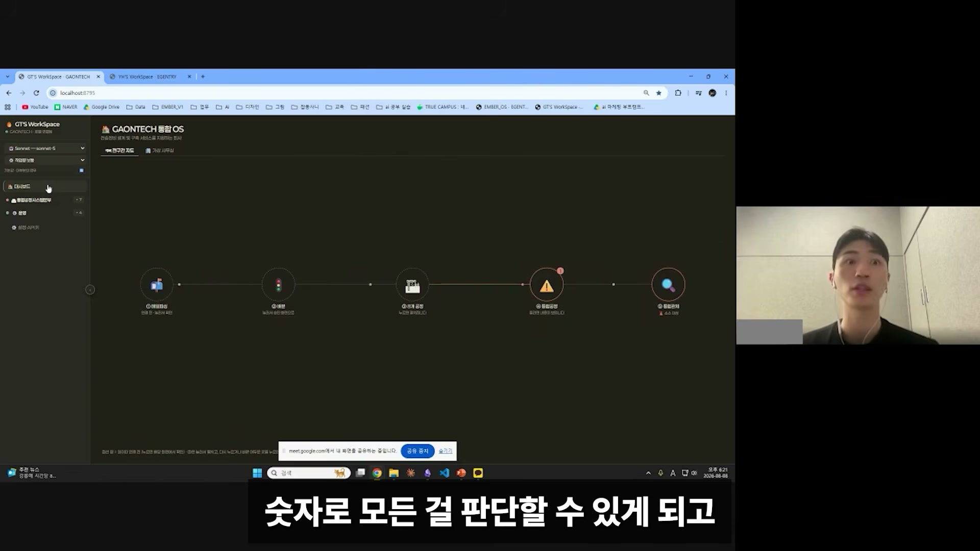Screen dimensions: 980x551
Task: Open the traffic light pipeline node
Action: [278, 285]
